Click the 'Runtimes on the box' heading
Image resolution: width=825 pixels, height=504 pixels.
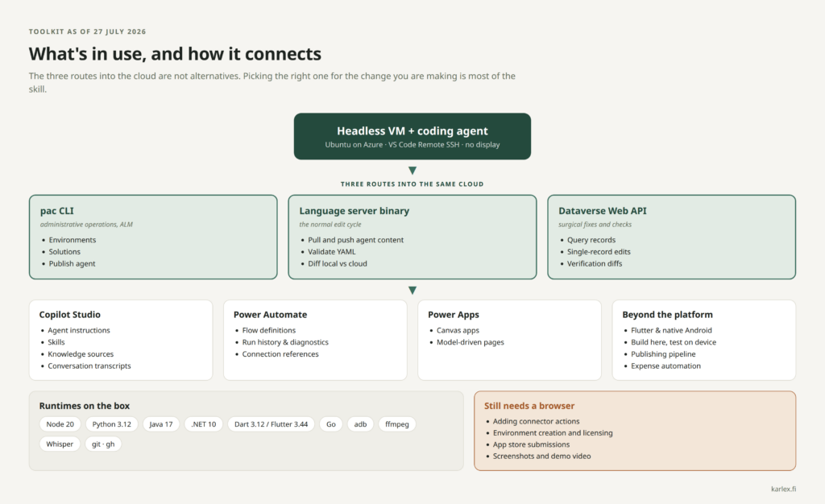84,406
